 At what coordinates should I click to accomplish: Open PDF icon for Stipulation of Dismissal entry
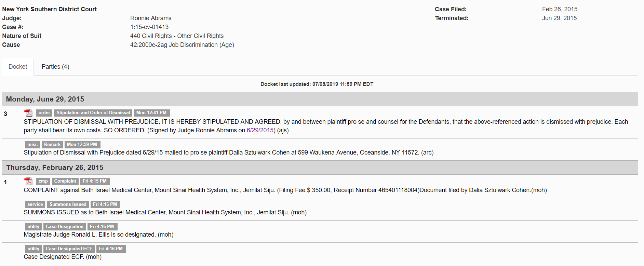pyautogui.click(x=28, y=113)
